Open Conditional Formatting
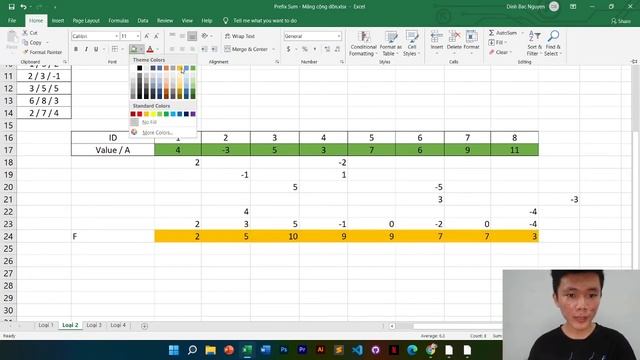640x360 pixels. click(x=363, y=44)
